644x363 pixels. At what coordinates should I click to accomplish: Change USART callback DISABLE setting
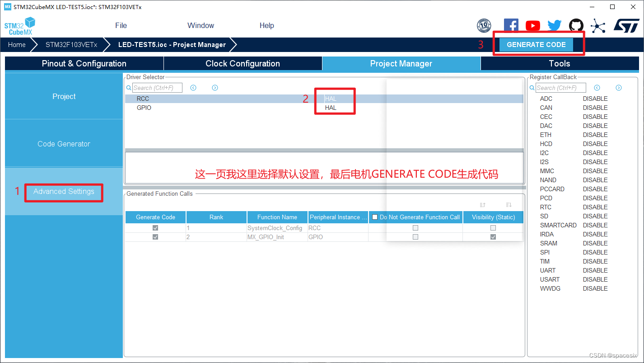[x=595, y=279]
